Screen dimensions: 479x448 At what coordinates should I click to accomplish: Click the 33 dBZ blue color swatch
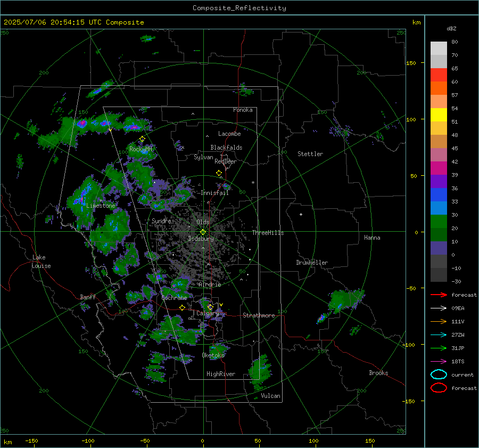[439, 194]
